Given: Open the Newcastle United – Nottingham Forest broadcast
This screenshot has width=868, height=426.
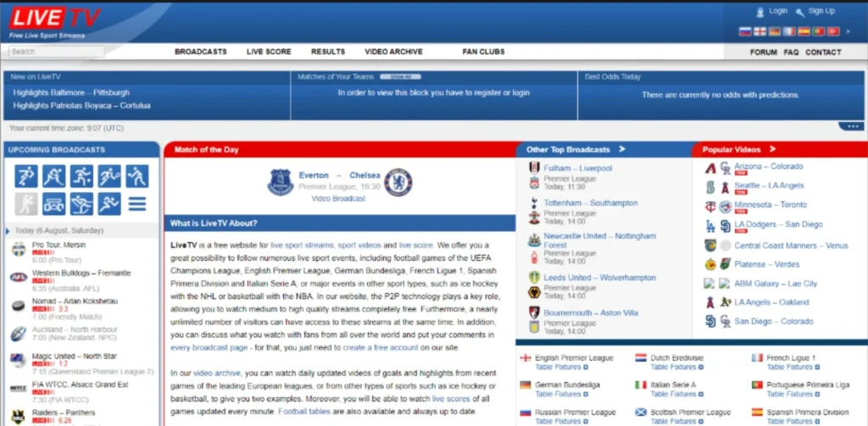Looking at the screenshot, I should pos(599,241).
